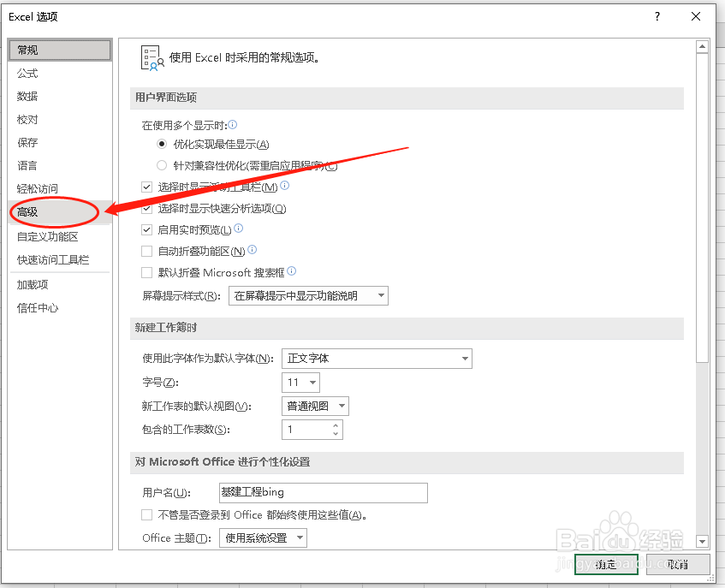This screenshot has width=725, height=588.
Task: Open the 数据 category
Action: tap(60, 96)
